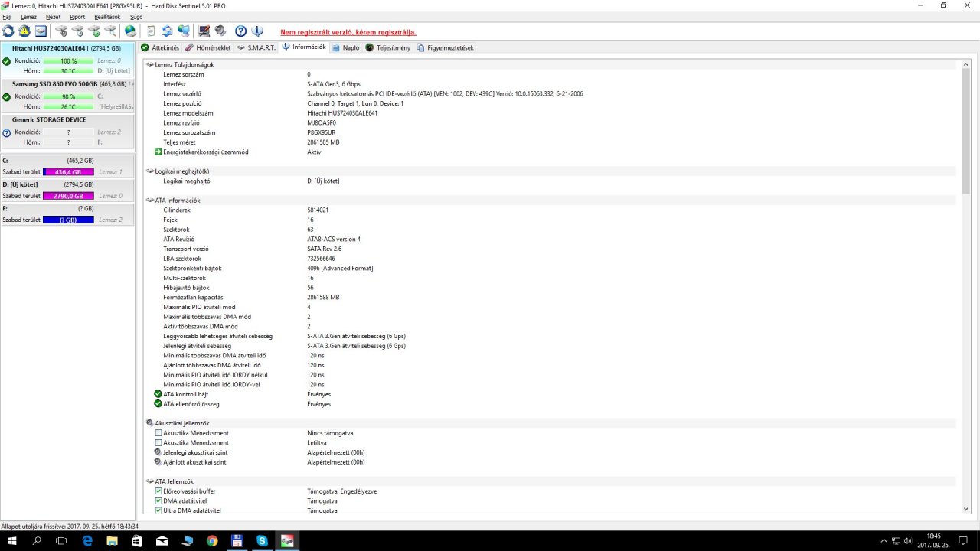The height and width of the screenshot is (551, 980).
Task: Click the Ajánlott akusztikai szint speaker icon
Action: pos(158,462)
